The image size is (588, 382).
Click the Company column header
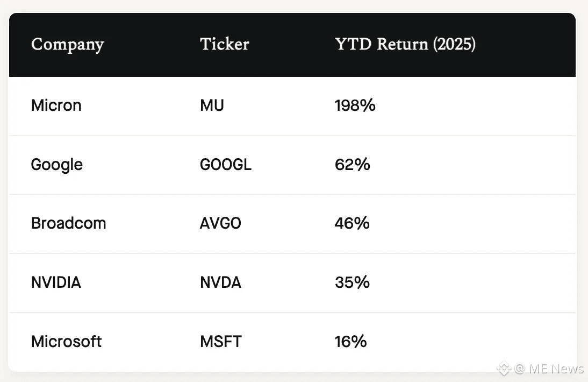click(x=67, y=44)
